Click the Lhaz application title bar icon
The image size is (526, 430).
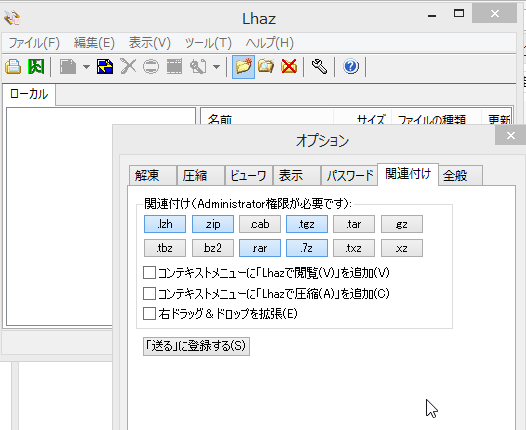pos(12,17)
